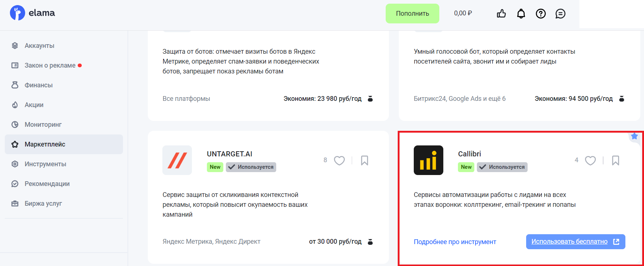The image size is (644, 266).
Task: Bookmark the Callibri card
Action: pyautogui.click(x=616, y=160)
